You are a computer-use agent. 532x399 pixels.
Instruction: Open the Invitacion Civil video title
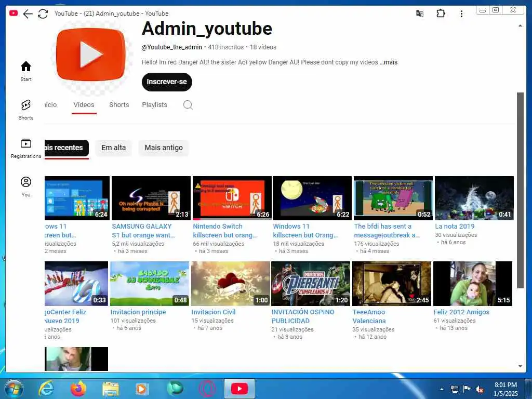214,312
